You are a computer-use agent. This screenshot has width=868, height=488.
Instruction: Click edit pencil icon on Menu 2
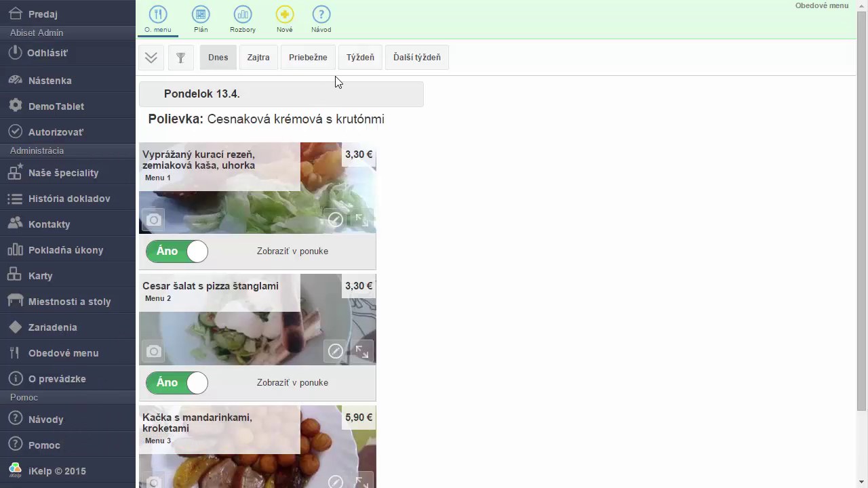click(x=335, y=351)
